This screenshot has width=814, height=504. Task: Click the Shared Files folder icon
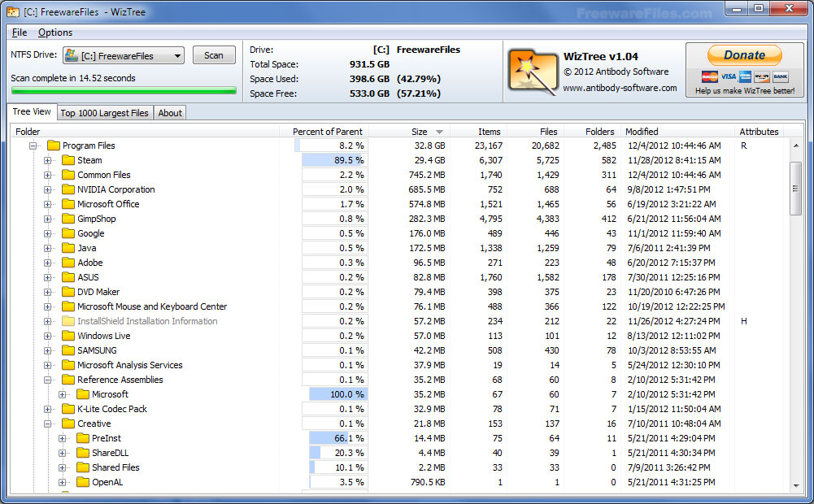pyautogui.click(x=83, y=467)
